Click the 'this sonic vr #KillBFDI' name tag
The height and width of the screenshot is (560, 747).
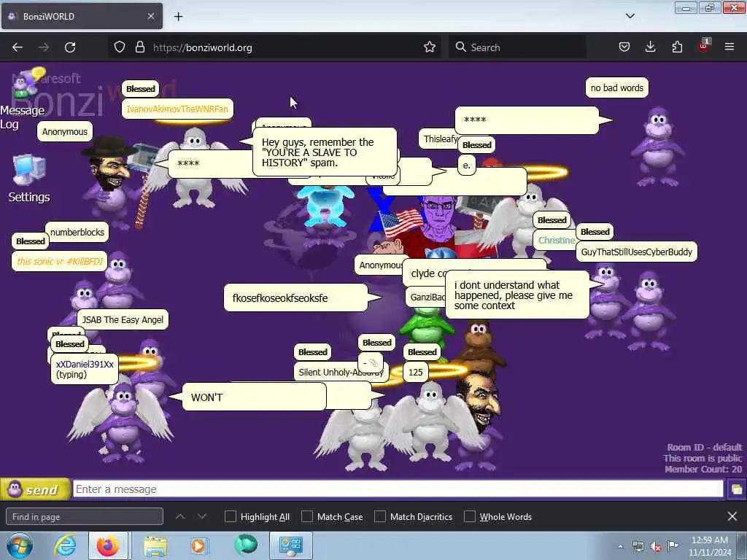click(60, 261)
